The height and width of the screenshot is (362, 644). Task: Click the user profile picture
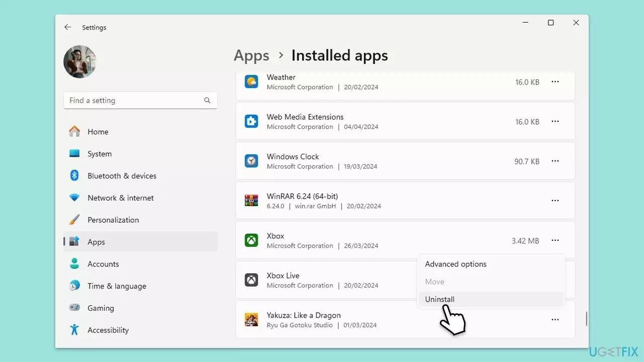[x=80, y=62]
